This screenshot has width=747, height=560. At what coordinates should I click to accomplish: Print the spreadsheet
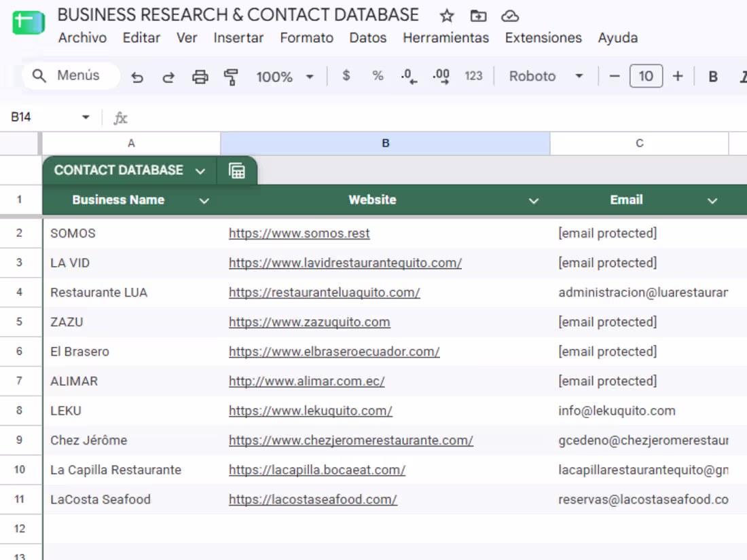coord(200,77)
